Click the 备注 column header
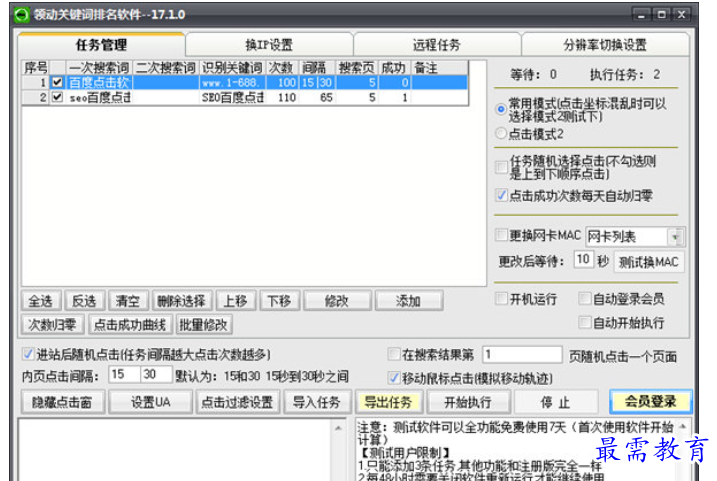717x481 pixels. click(439, 68)
